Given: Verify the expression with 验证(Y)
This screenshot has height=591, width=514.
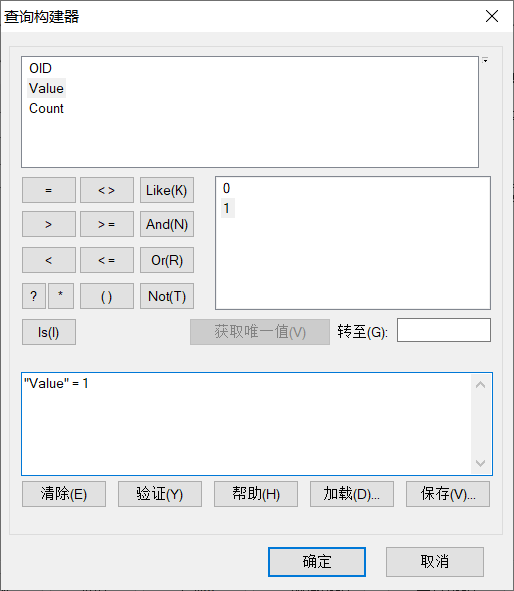Looking at the screenshot, I should (x=160, y=494).
